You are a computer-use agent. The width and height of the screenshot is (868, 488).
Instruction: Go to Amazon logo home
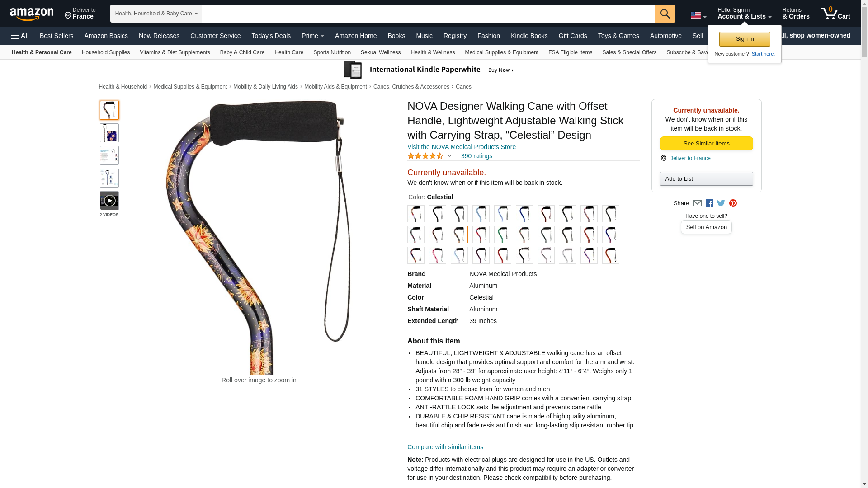(32, 14)
